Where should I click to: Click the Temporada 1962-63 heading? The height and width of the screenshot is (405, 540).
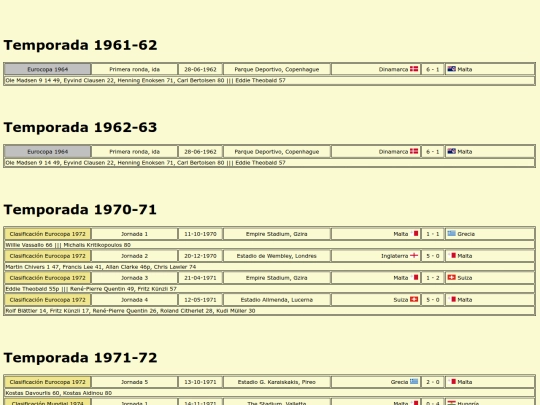click(x=80, y=127)
